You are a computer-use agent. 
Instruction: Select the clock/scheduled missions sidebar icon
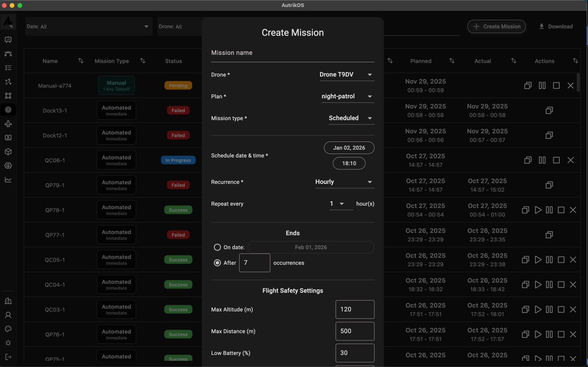tap(9, 110)
